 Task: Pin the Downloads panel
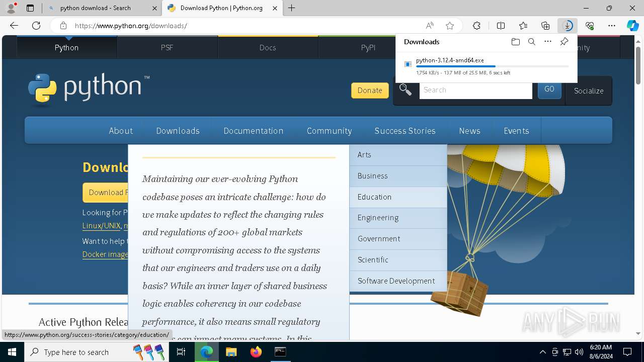[x=564, y=42]
